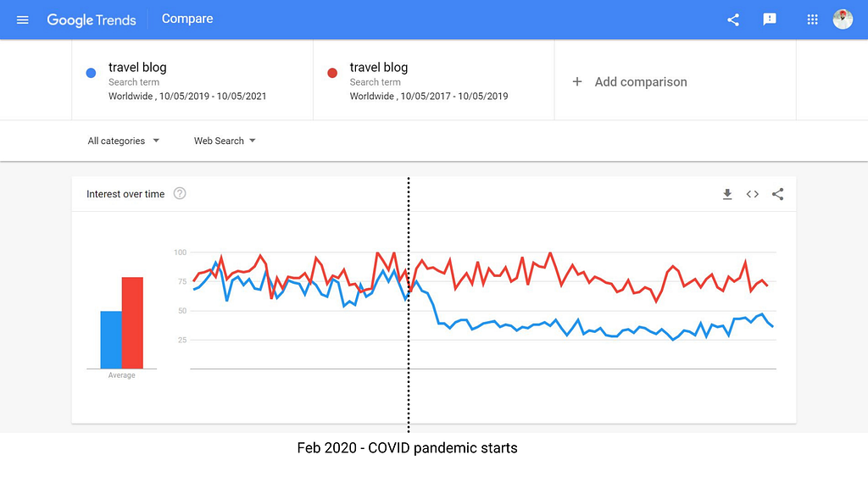The image size is (868, 488).
Task: Edit the first travel blog search term
Action: coord(137,68)
